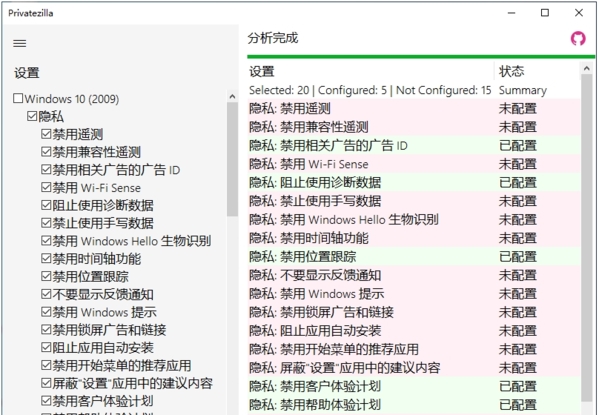Uncheck 禁用位置跟踪 in the tree
Image resolution: width=599 pixels, height=415 pixels.
[x=46, y=276]
